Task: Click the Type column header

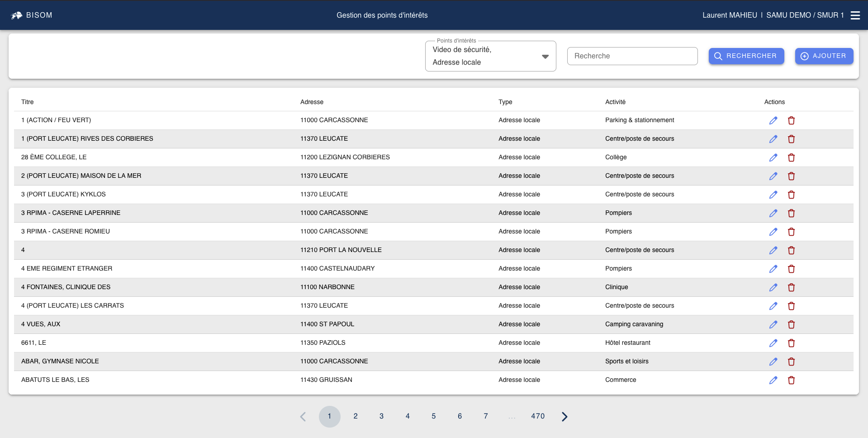Action: click(x=505, y=102)
